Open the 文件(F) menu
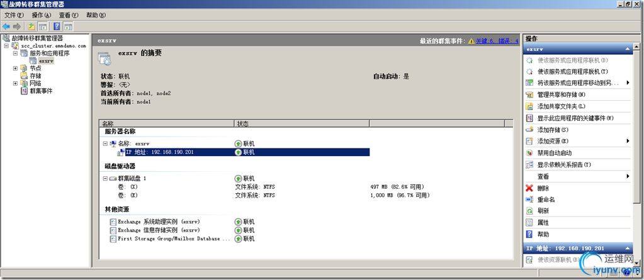644x280 pixels. coord(14,15)
